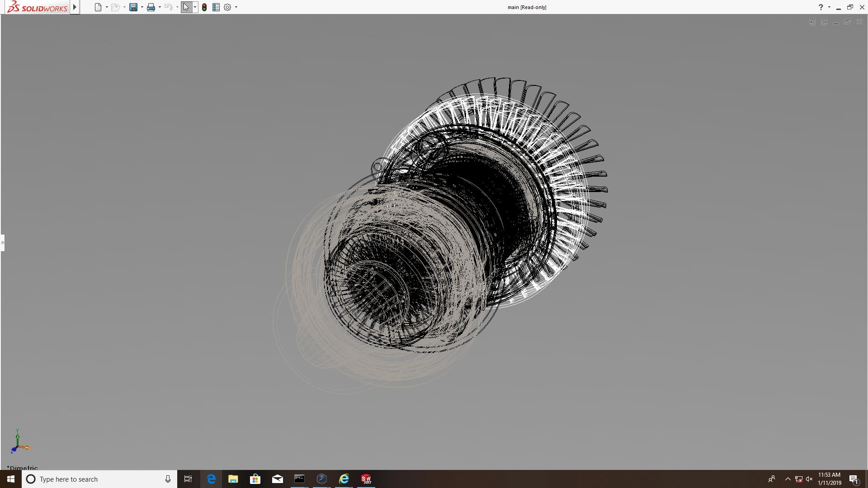Click the Rebuild traffic light icon
The height and width of the screenshot is (488, 868).
[x=204, y=7]
